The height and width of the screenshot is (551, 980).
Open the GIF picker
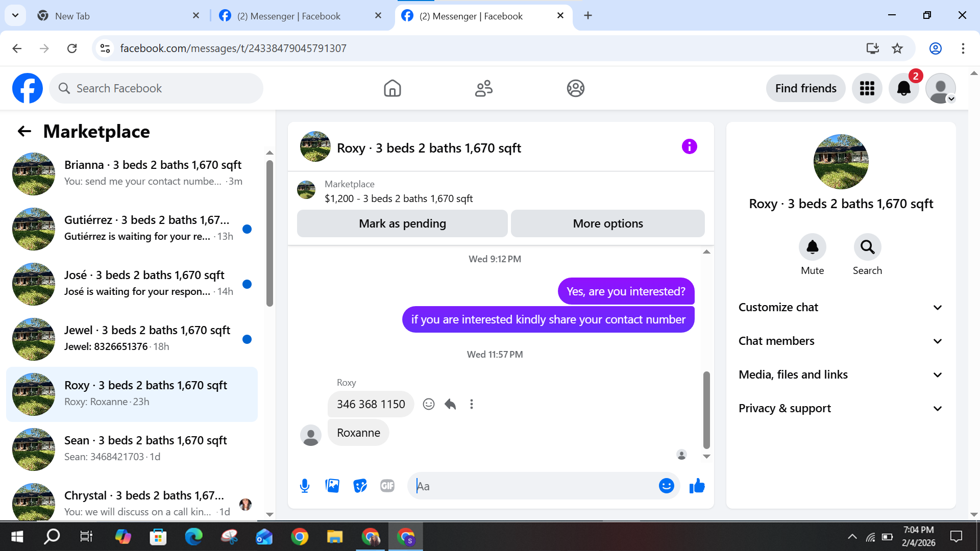pos(387,486)
